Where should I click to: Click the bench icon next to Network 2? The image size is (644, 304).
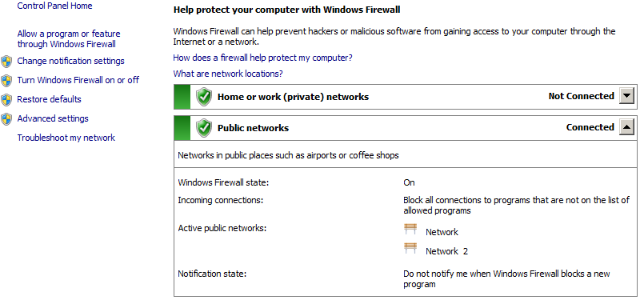pos(410,248)
